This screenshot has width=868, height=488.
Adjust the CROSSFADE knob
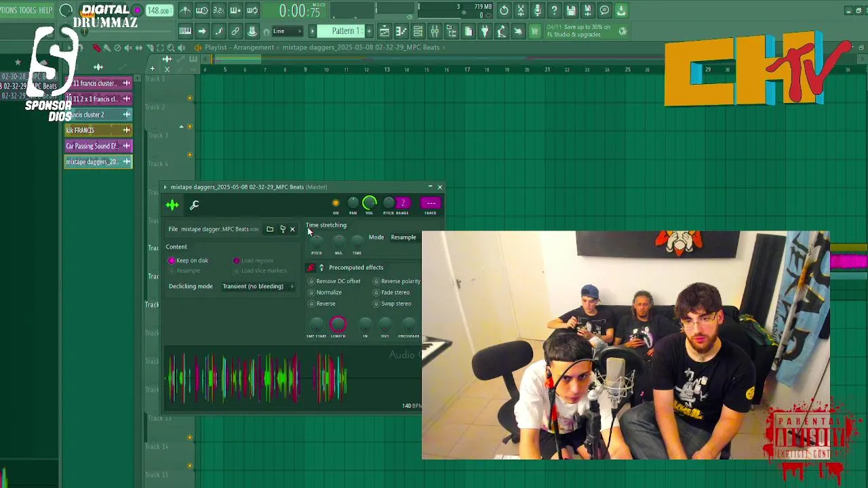[408, 324]
